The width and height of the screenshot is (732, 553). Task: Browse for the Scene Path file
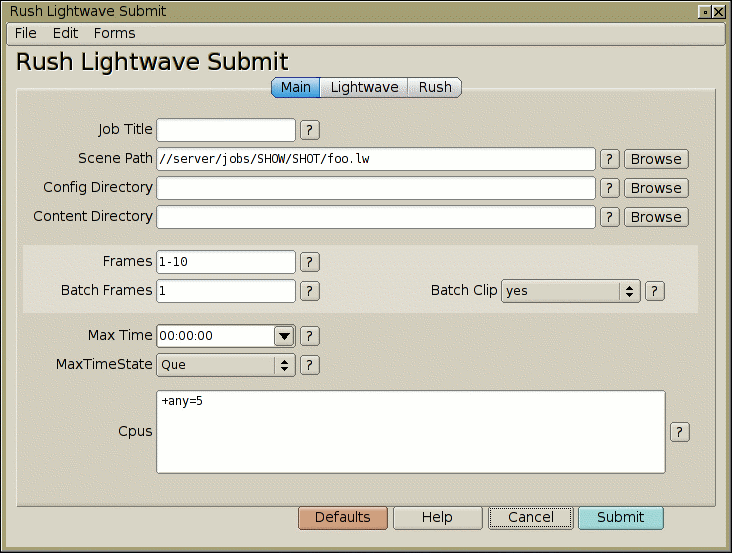(x=656, y=159)
